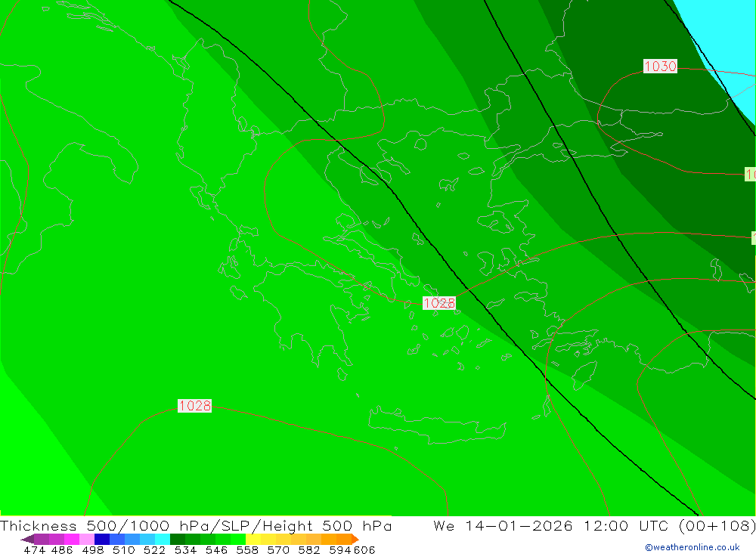This screenshot has width=756, height=554.
Task: Click the '(00+108)' forecast hour text
Action: click(717, 525)
